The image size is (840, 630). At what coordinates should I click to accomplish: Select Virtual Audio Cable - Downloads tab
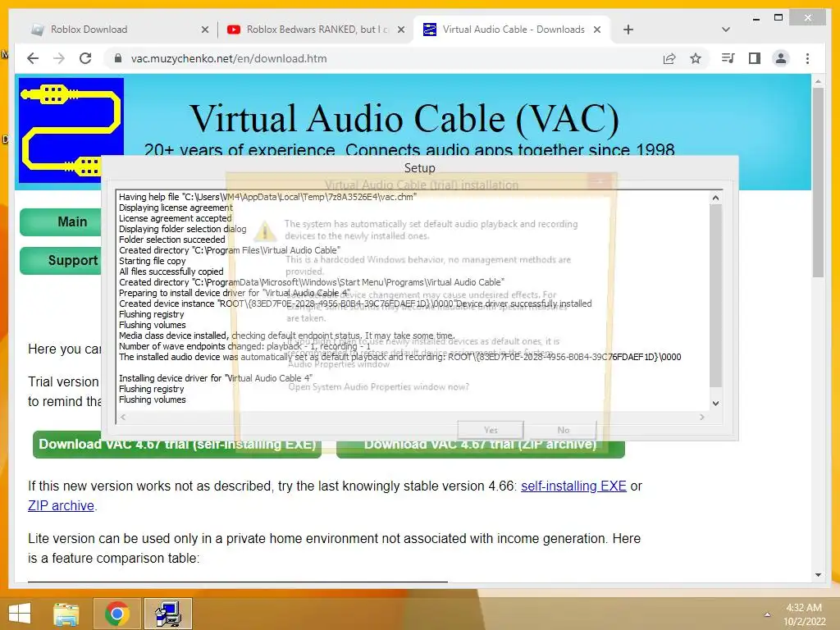point(514,30)
